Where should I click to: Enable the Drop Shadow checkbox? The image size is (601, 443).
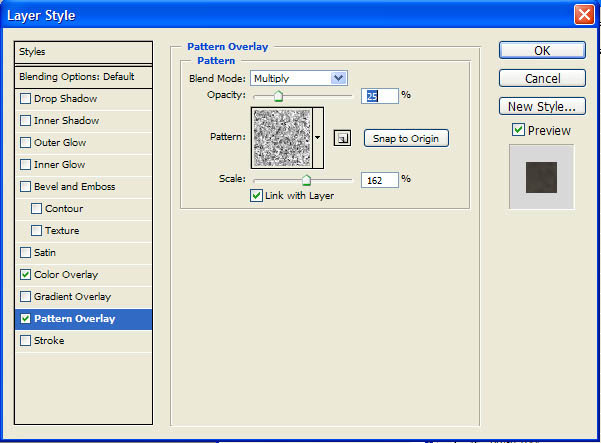click(25, 98)
